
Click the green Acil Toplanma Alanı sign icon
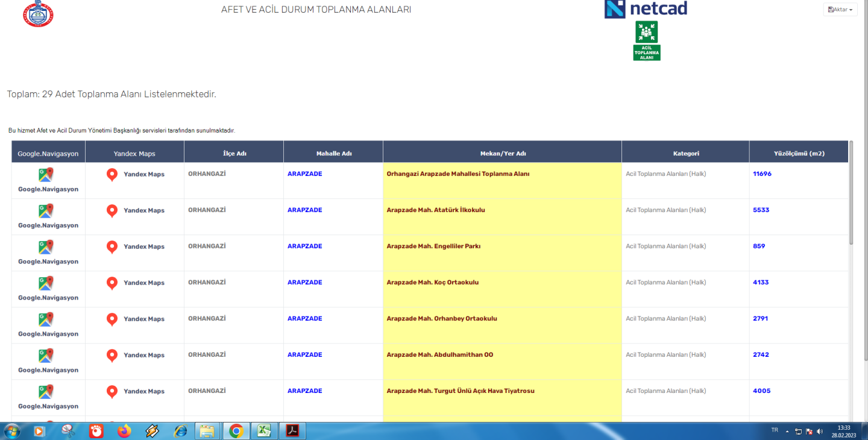point(646,40)
